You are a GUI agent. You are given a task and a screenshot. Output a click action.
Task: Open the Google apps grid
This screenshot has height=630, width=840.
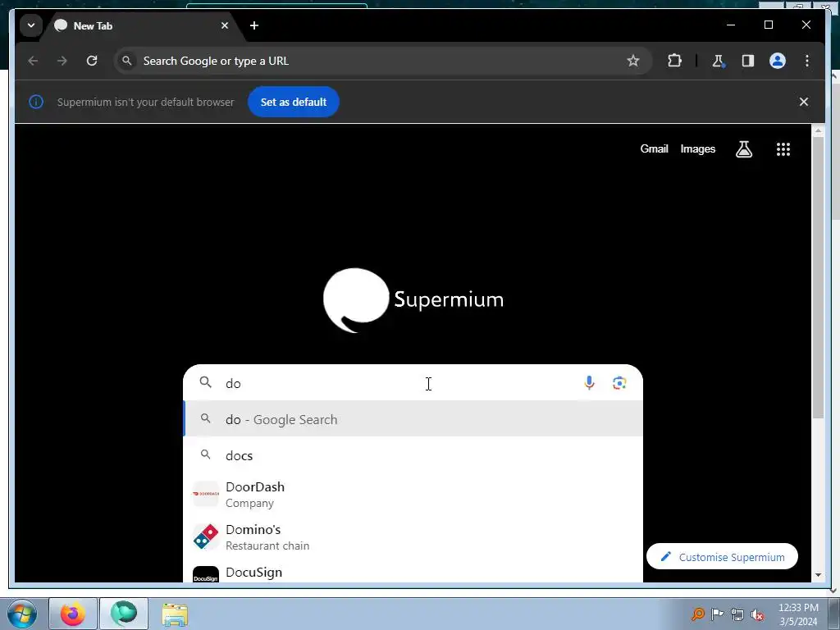point(783,149)
